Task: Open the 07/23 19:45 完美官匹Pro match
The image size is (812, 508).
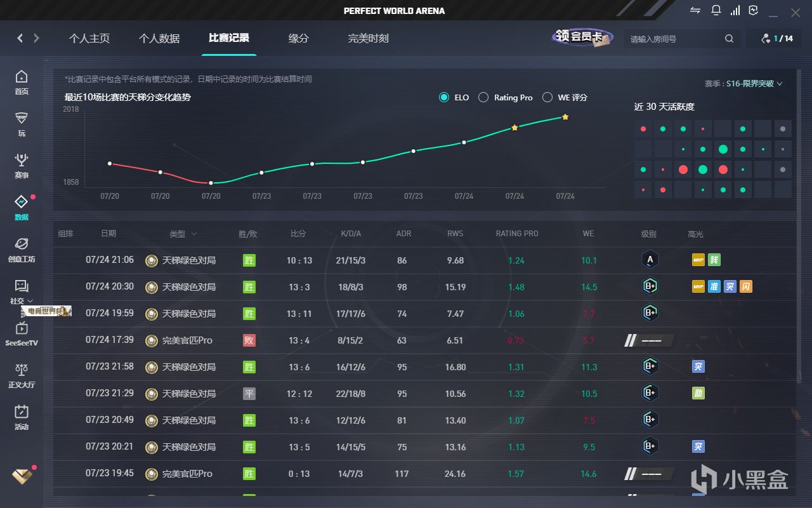Action: (x=425, y=473)
